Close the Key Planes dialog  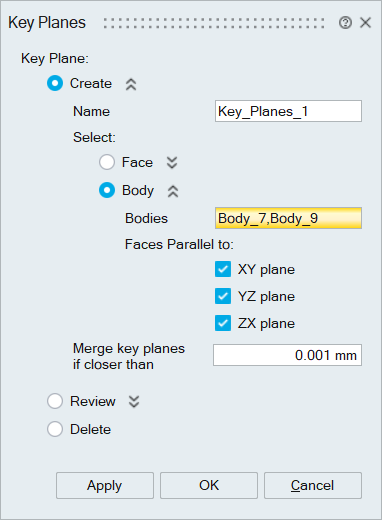366,23
